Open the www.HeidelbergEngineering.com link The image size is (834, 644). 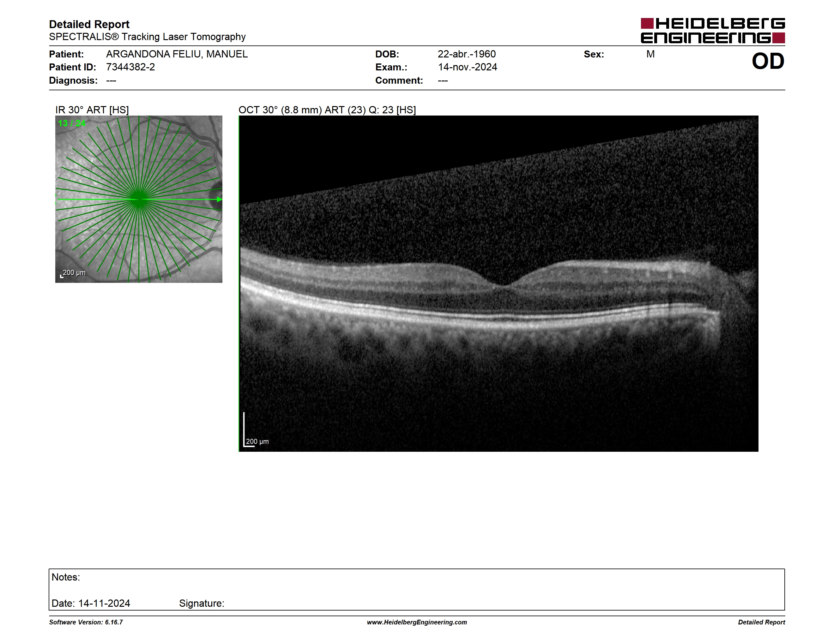(417, 622)
